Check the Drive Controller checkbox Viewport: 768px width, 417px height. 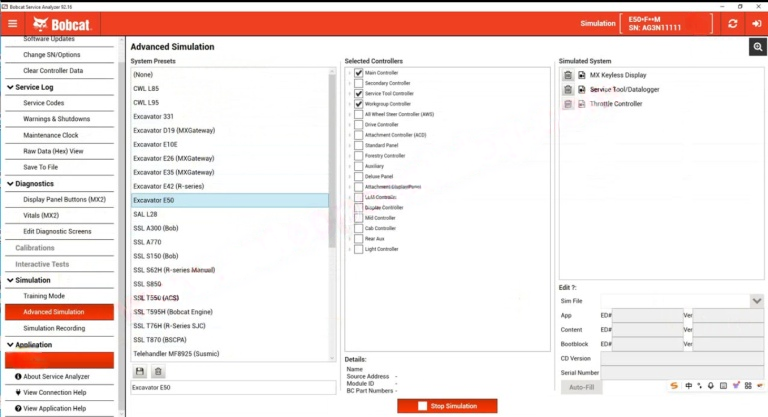tap(358, 125)
